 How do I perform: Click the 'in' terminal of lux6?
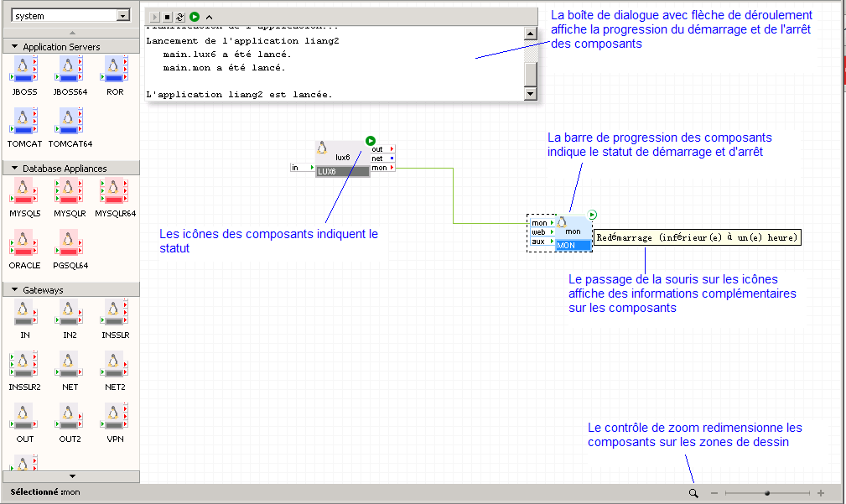tap(303, 168)
